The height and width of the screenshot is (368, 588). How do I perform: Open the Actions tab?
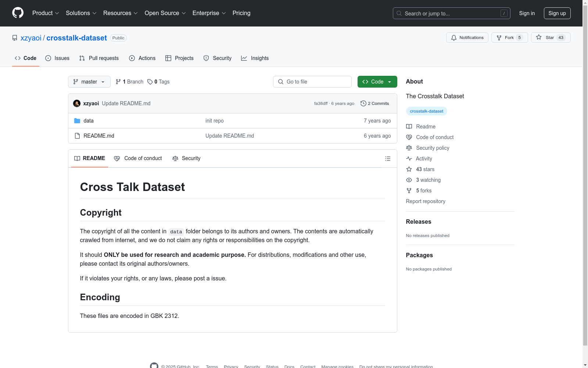tap(142, 58)
